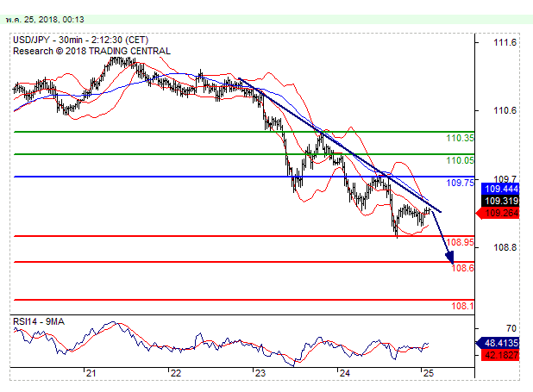Click date marker 24 on time axis
Image resolution: width=533 pixels, height=392 pixels.
point(344,373)
